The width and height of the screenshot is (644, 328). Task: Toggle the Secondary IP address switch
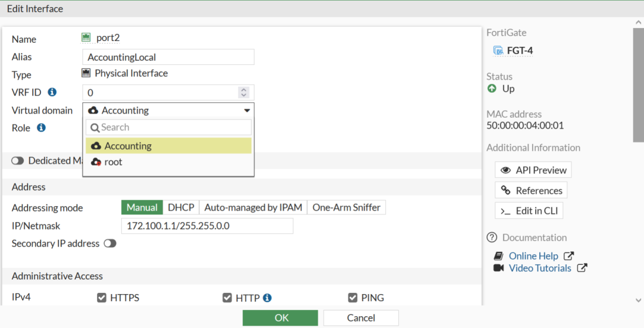point(110,244)
